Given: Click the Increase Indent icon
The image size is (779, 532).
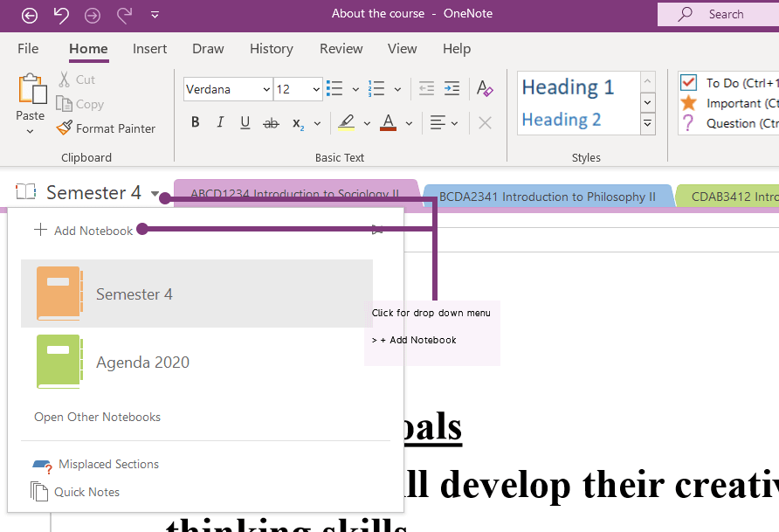Looking at the screenshot, I should click(x=452, y=87).
